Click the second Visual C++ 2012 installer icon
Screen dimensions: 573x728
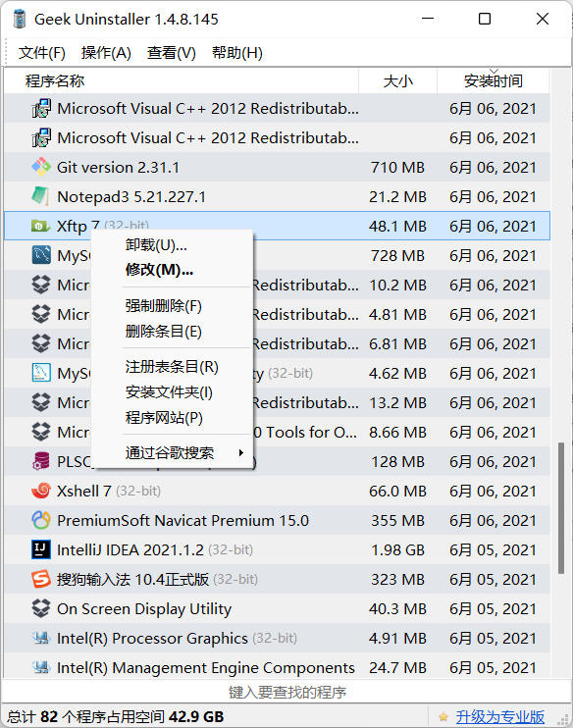41,138
